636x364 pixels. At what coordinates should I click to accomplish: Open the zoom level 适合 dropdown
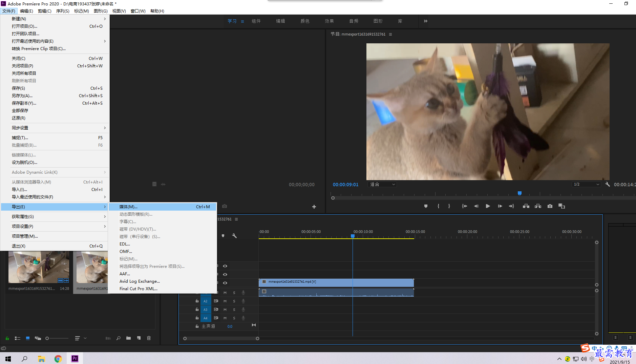tap(382, 185)
